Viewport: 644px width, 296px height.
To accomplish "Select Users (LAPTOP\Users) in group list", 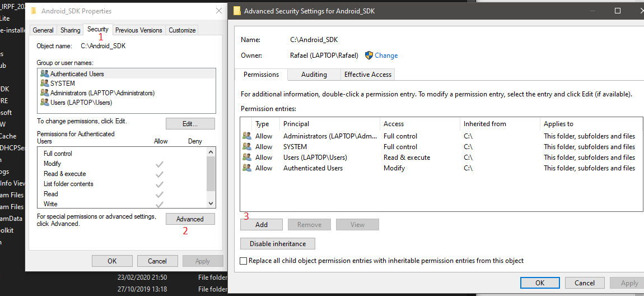I will [127, 103].
